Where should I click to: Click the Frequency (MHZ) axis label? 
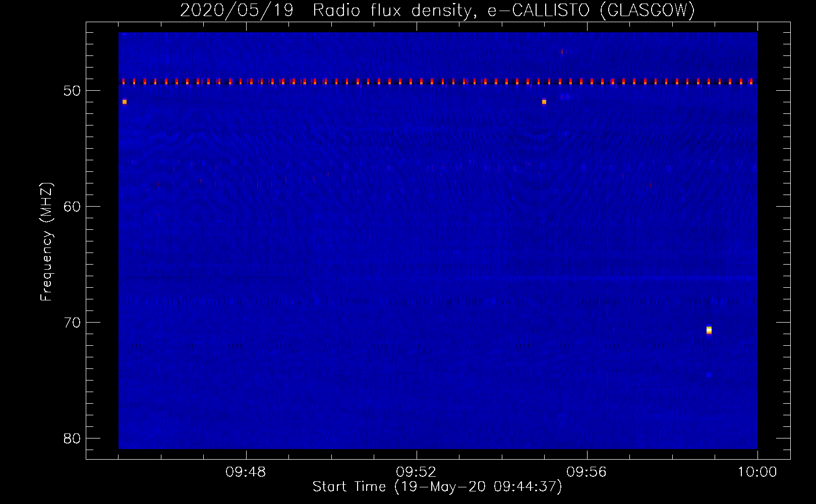point(46,242)
